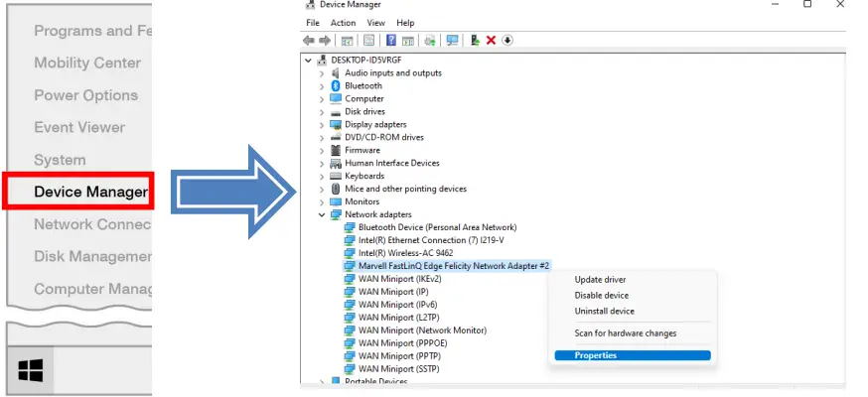868x397 pixels.
Task: Select Bluetooth Device (Personal Area Network)
Action: (437, 227)
